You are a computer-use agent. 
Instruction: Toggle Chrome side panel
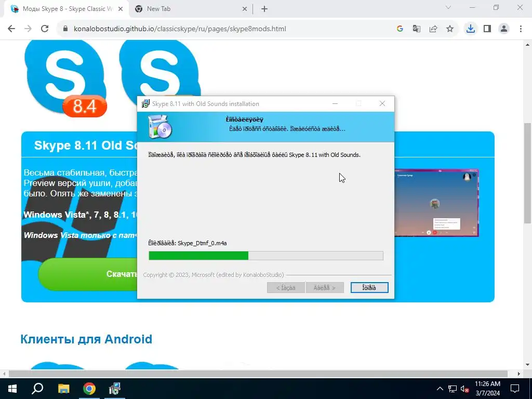[x=487, y=29]
